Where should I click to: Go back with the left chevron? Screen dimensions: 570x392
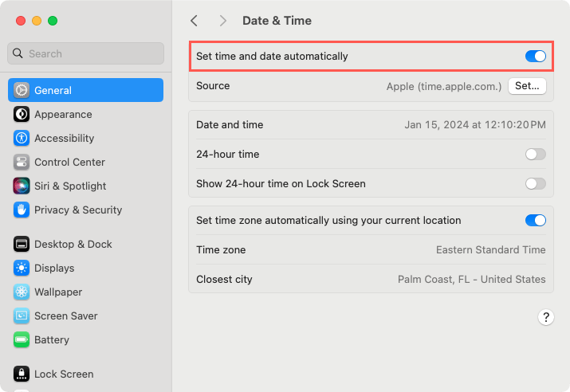(195, 21)
